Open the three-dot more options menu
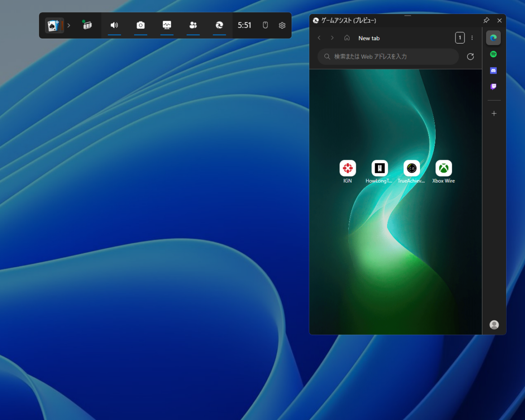 472,38
